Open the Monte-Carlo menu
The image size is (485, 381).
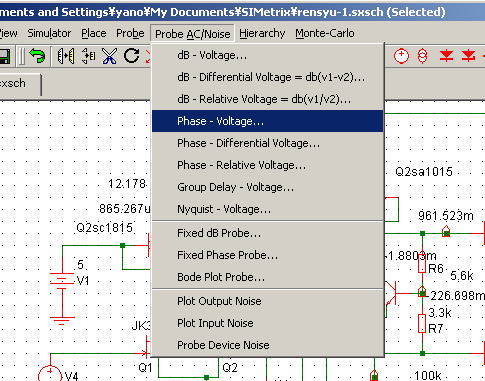click(325, 33)
